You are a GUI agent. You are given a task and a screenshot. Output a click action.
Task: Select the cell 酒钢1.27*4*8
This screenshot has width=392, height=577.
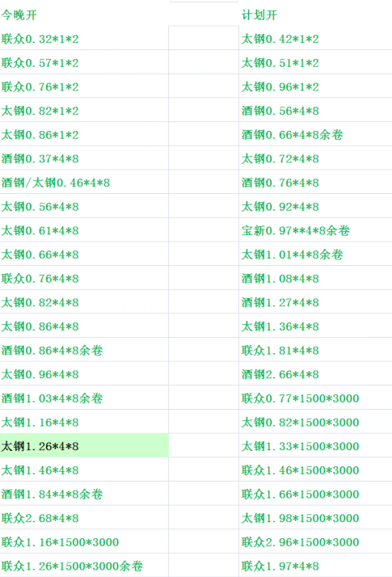[x=315, y=301]
